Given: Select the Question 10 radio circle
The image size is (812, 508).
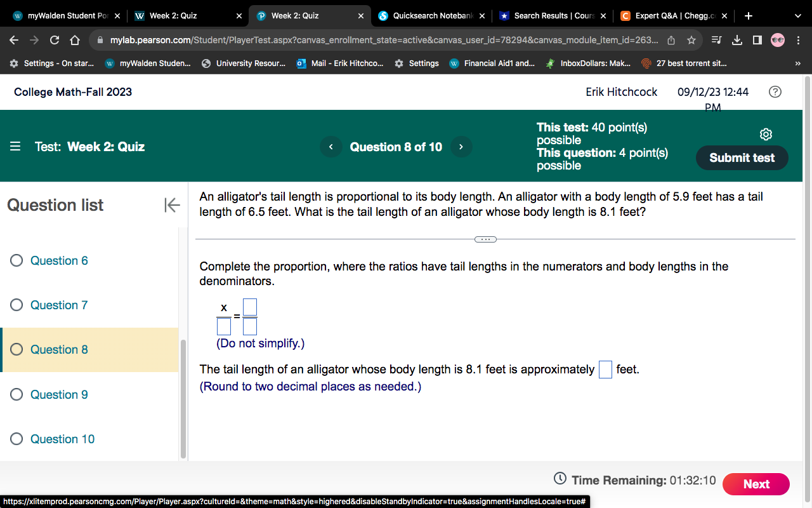Looking at the screenshot, I should 16,439.
